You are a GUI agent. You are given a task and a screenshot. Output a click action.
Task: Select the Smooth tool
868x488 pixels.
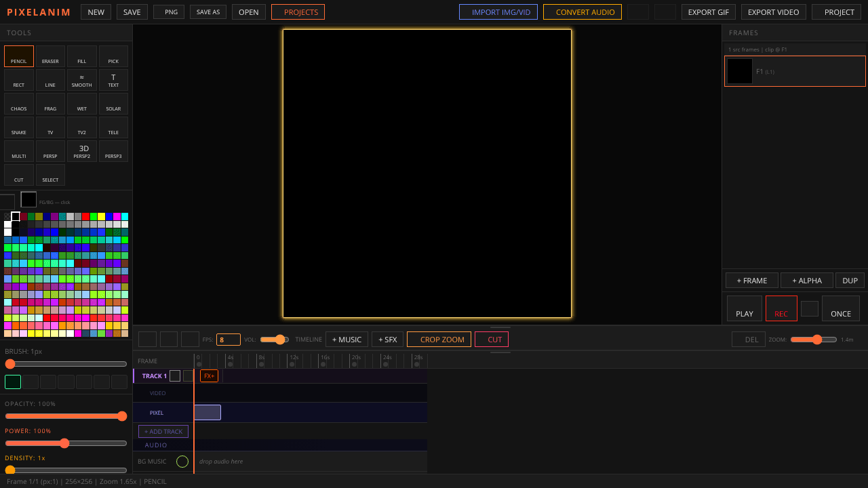point(82,80)
